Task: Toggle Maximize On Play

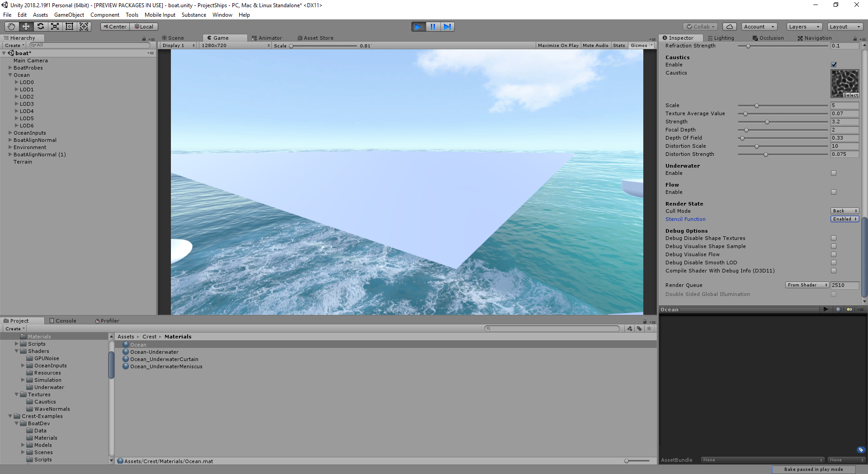Action: click(x=558, y=45)
